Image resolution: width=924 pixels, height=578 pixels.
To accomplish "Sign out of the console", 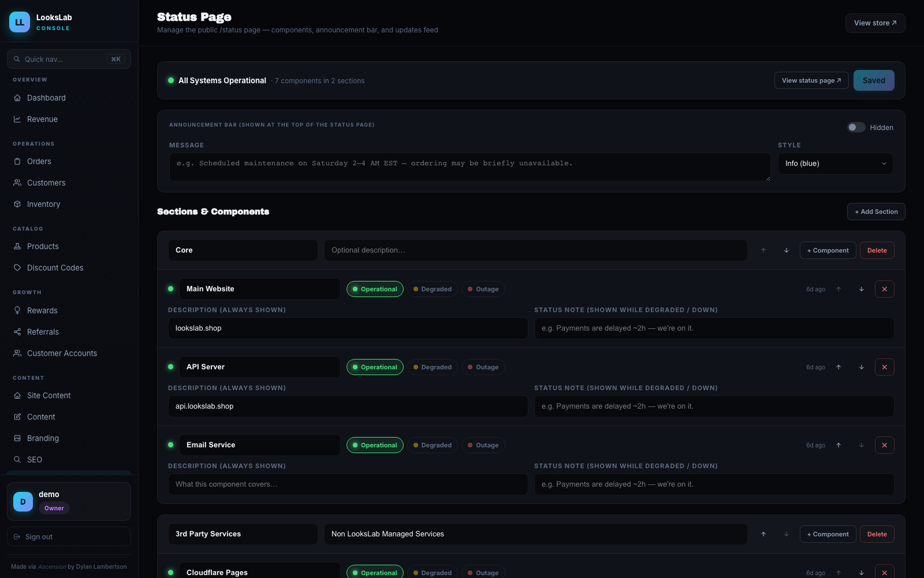I will coord(69,536).
